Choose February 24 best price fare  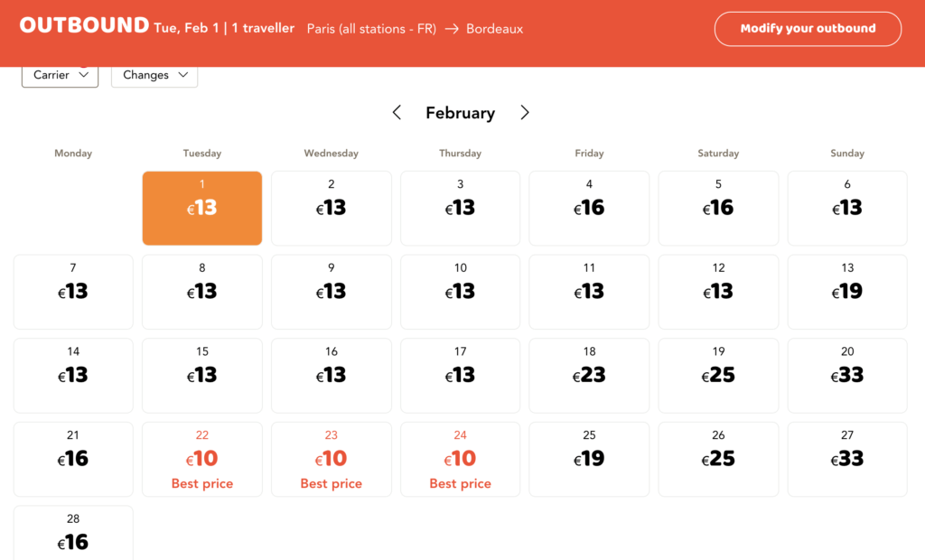(x=461, y=459)
